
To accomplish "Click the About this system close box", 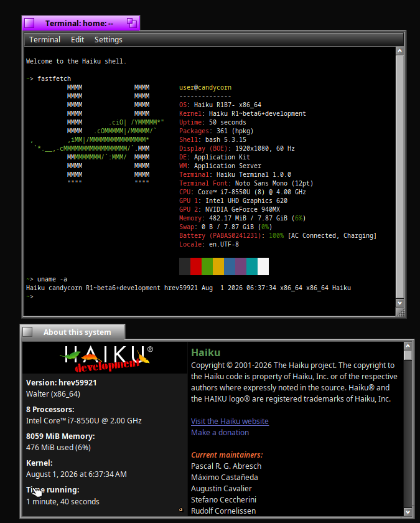I will click(x=27, y=332).
